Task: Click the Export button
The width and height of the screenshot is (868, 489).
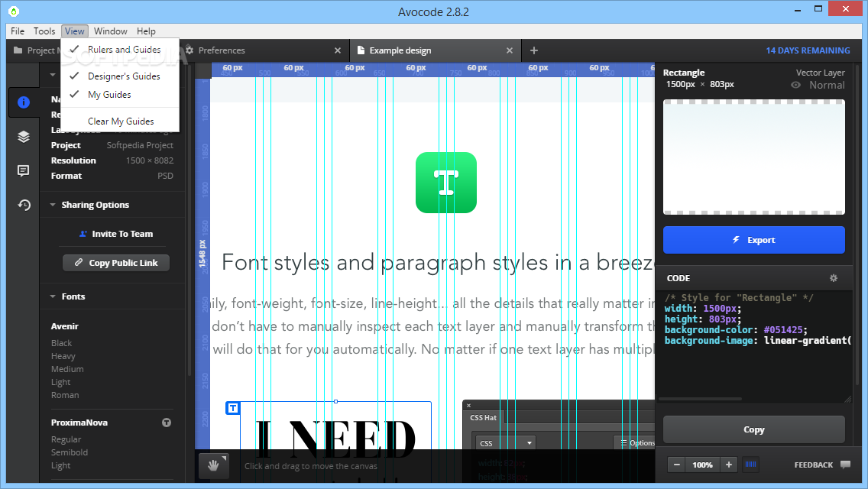Action: 754,240
